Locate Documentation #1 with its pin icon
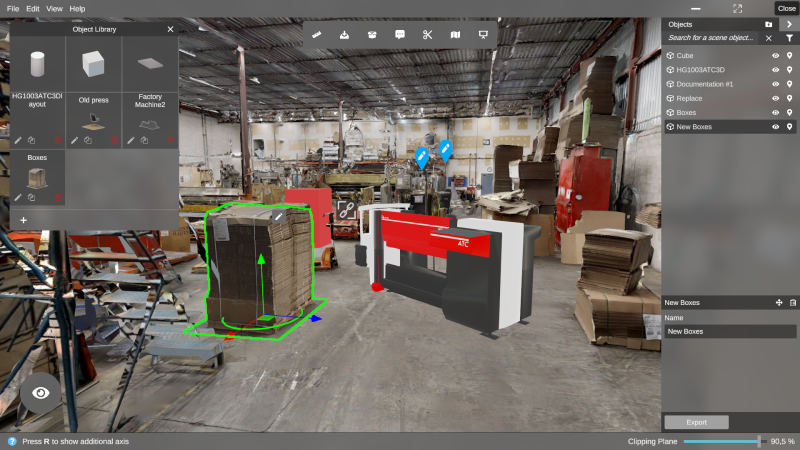Image resolution: width=800 pixels, height=450 pixels. tap(789, 84)
